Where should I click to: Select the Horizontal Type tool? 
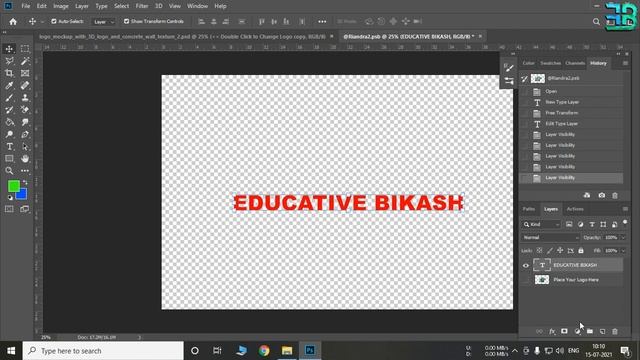coord(9,147)
